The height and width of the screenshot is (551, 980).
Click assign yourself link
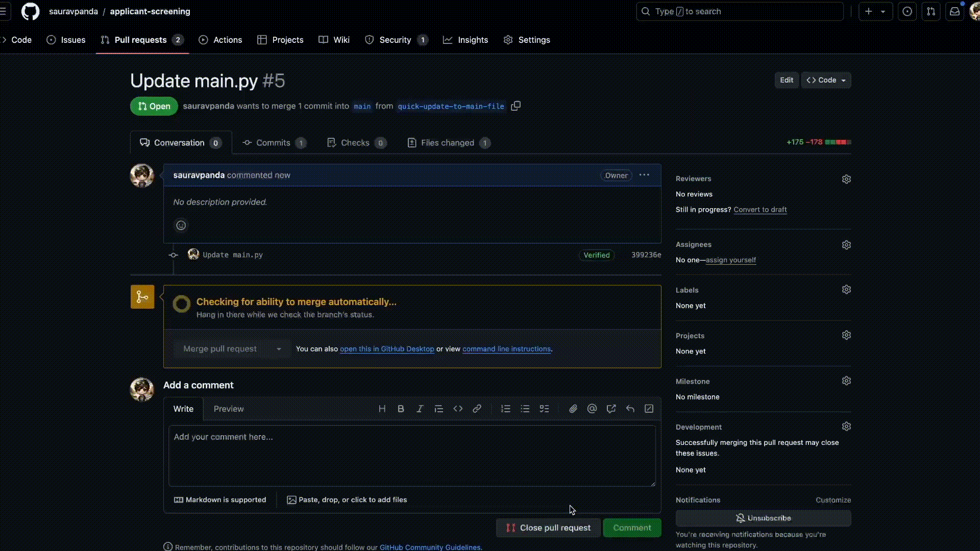click(x=730, y=260)
